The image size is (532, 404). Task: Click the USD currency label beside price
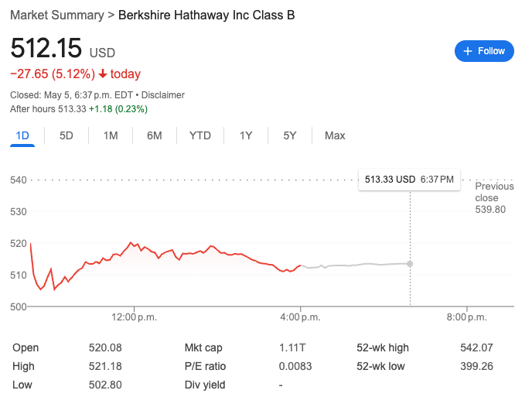103,53
